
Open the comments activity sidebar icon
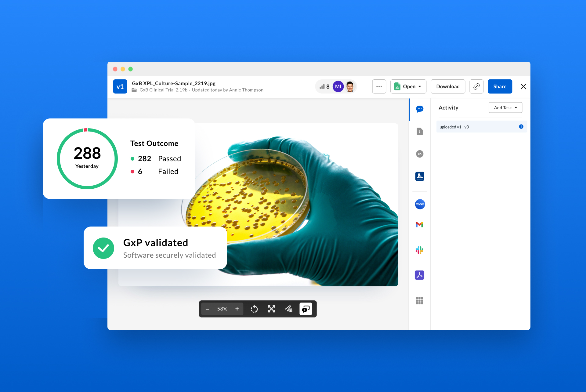coord(420,109)
